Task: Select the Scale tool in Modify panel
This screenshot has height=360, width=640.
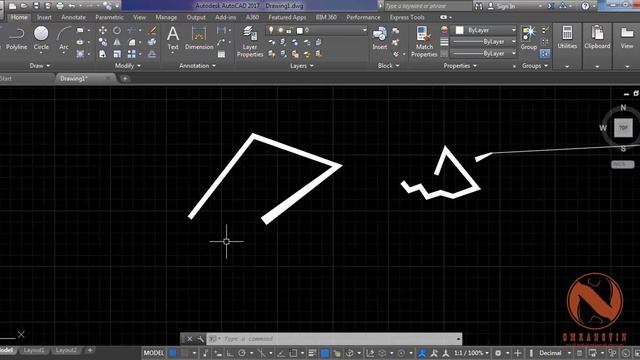Action: [x=117, y=54]
